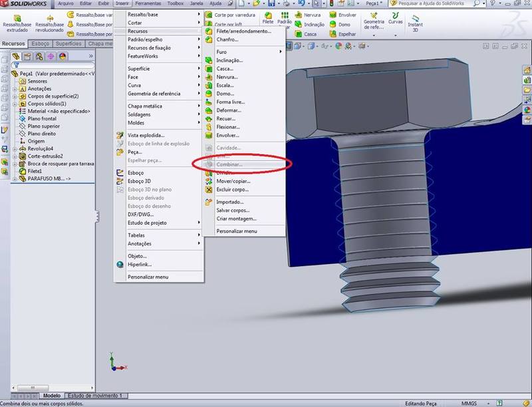
Task: Click Mover/copiar in Recursos submenu
Action: [233, 181]
